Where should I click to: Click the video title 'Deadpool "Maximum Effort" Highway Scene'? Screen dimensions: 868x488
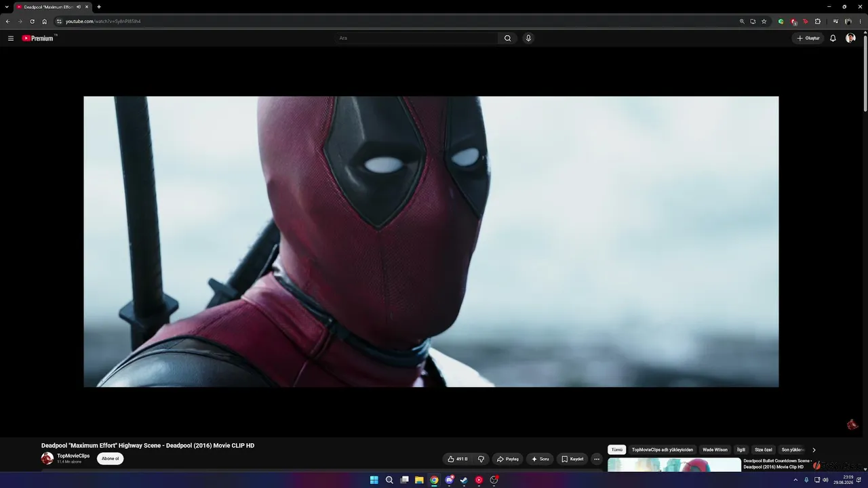(x=148, y=445)
